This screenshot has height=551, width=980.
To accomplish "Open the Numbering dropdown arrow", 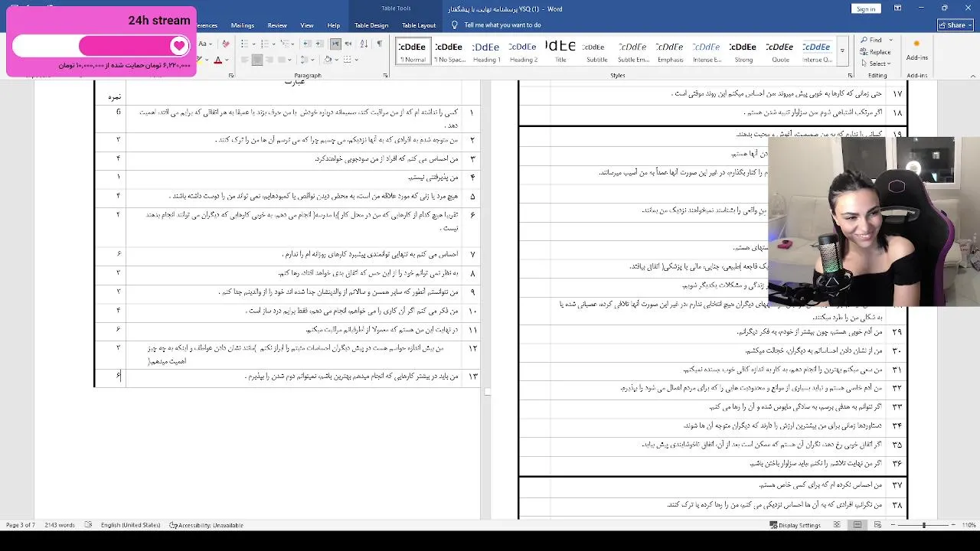I will pyautogui.click(x=274, y=44).
